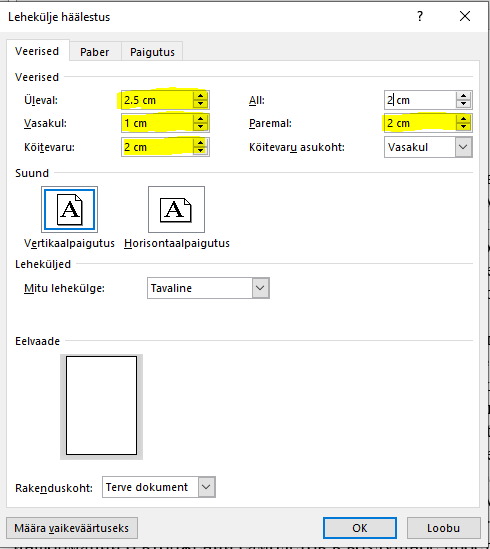Click Määra vaikeväärtuseks button
The height and width of the screenshot is (549, 490).
pyautogui.click(x=72, y=528)
